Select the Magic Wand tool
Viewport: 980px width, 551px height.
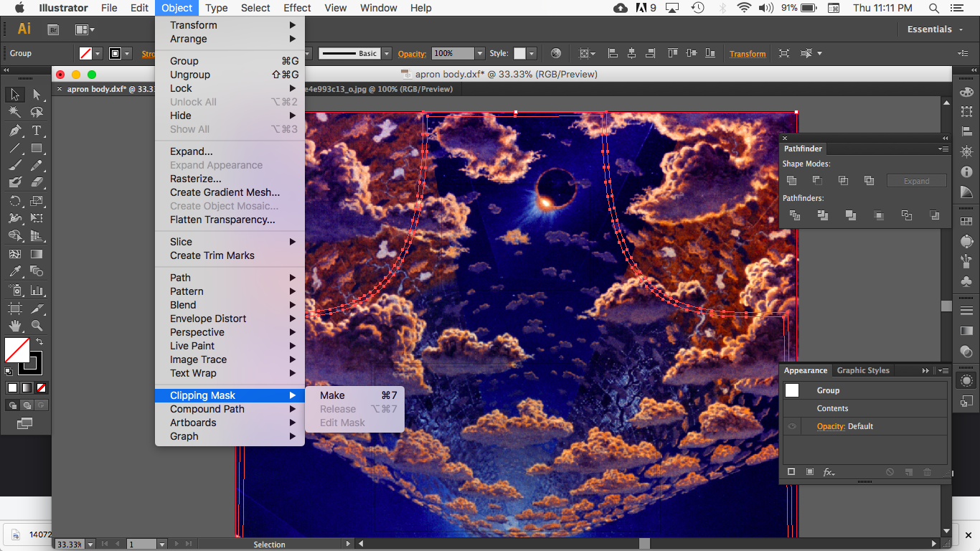click(14, 113)
